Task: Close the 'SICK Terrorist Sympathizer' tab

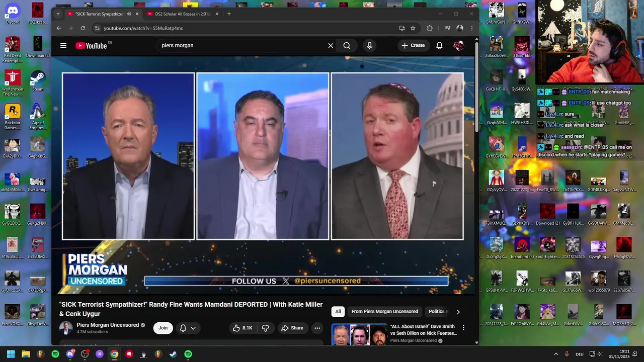Action: pos(137,14)
